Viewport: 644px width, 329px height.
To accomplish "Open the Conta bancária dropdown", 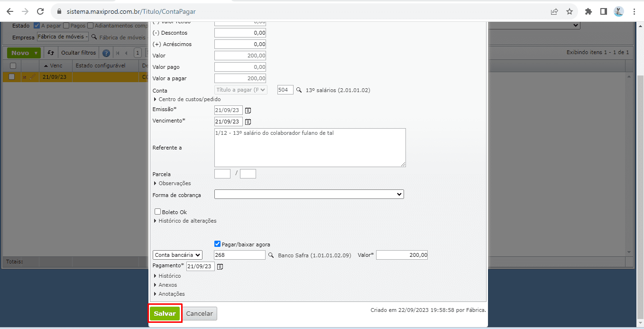I will click(178, 255).
